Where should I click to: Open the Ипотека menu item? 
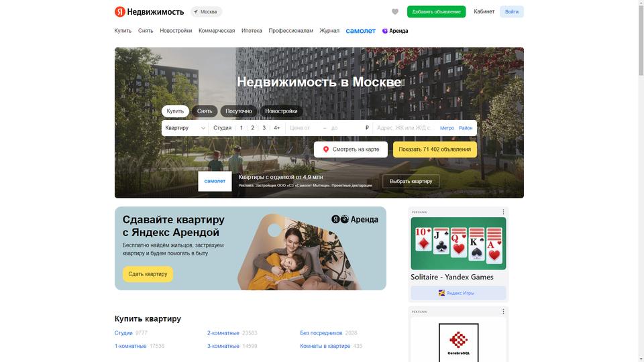[252, 31]
